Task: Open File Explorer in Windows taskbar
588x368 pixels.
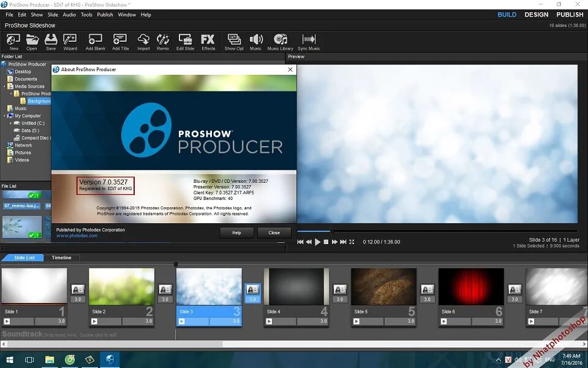Action: [50, 360]
